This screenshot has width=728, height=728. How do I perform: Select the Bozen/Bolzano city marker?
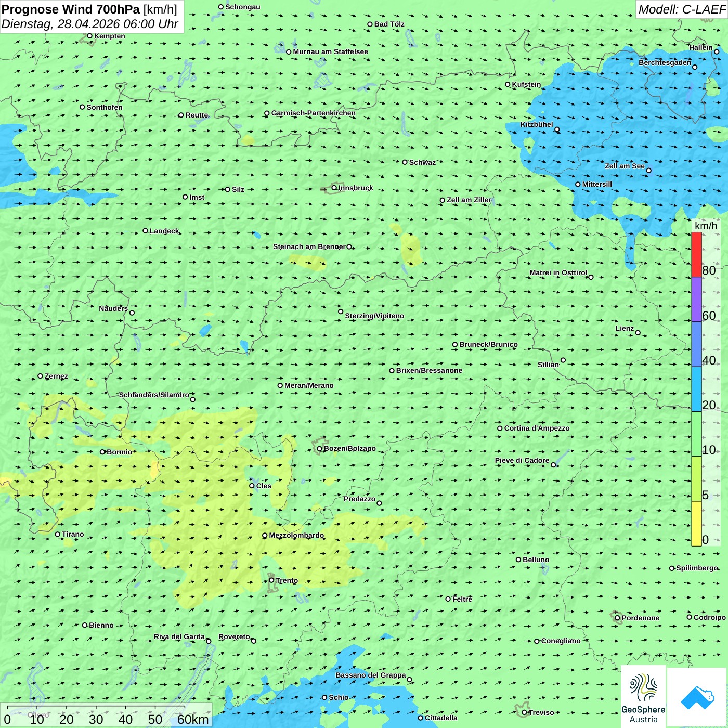[320, 449]
